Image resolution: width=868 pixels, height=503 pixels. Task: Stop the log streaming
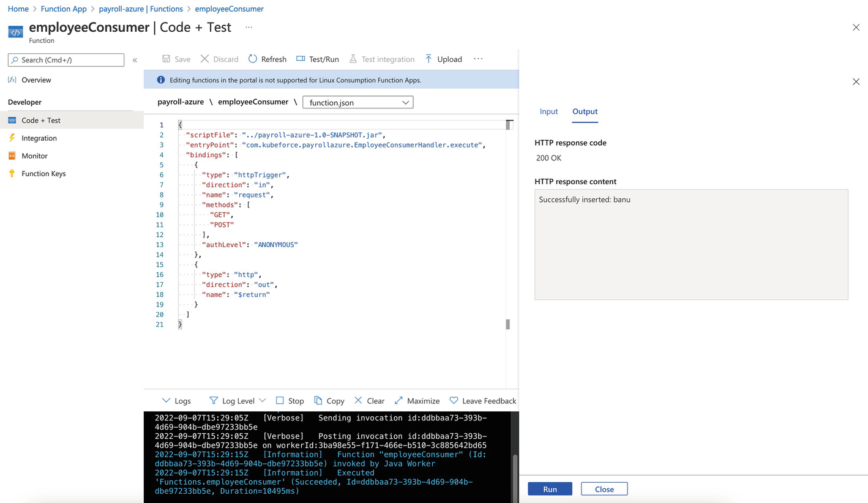click(290, 401)
